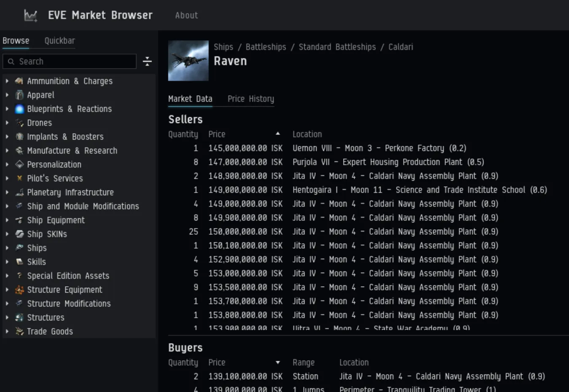Expand the Special Edition Assets arrow
The width and height of the screenshot is (569, 392).
(7, 276)
